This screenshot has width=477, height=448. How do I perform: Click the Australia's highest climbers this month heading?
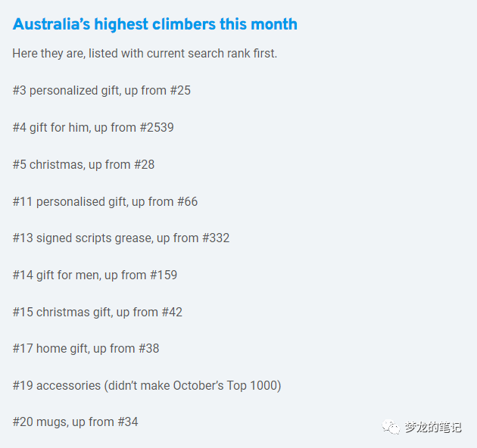click(x=155, y=24)
